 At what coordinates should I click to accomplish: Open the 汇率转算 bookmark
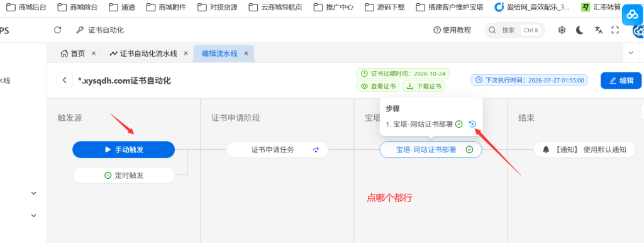coord(601,7)
